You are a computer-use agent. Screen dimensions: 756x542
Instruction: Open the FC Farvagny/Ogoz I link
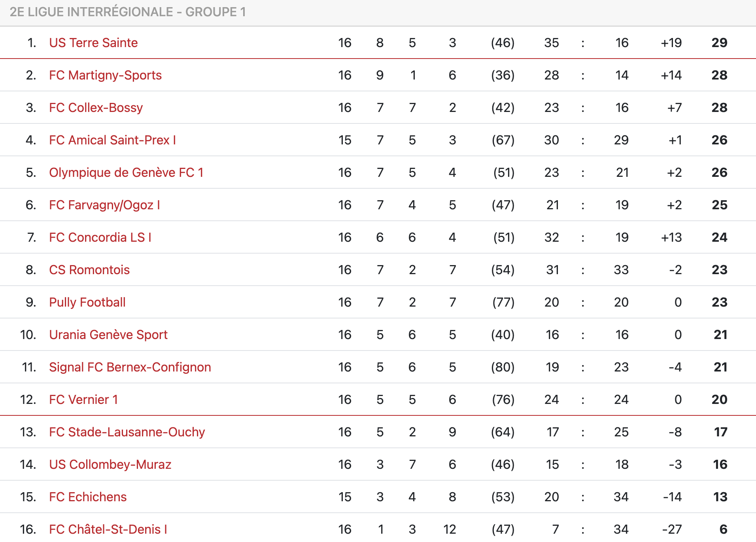coord(104,205)
